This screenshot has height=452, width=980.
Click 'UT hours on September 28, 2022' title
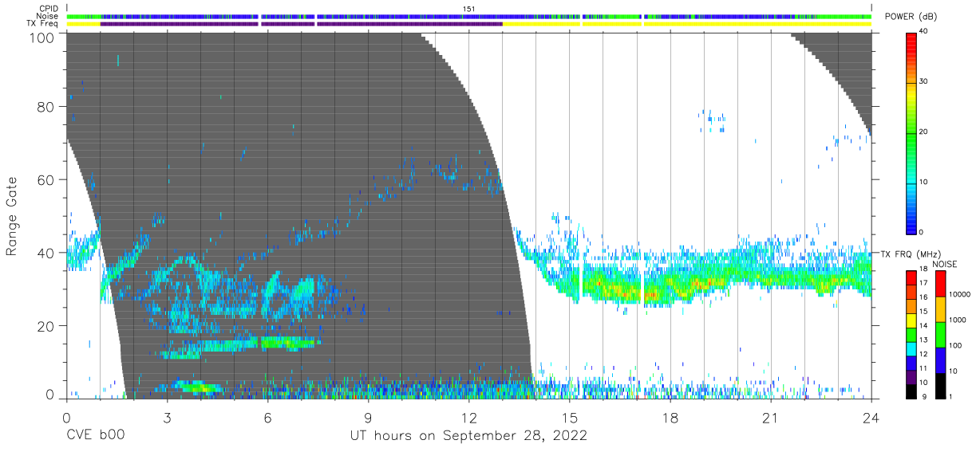click(x=468, y=436)
